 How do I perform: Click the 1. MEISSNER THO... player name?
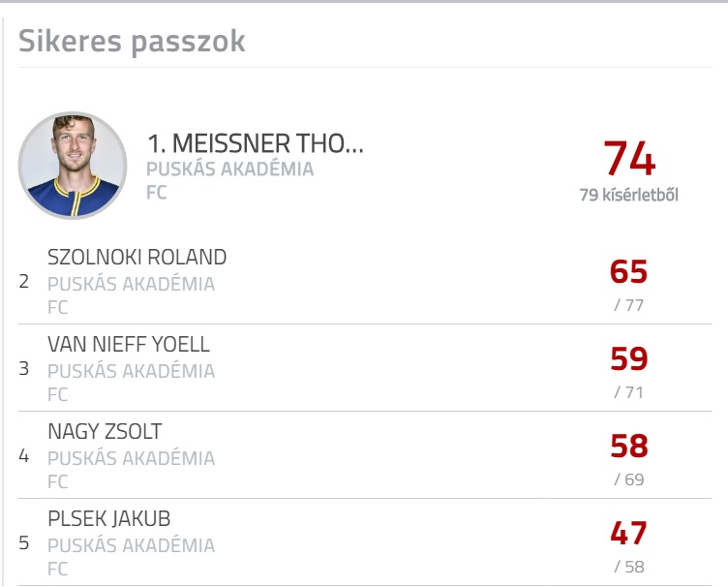[x=256, y=143]
